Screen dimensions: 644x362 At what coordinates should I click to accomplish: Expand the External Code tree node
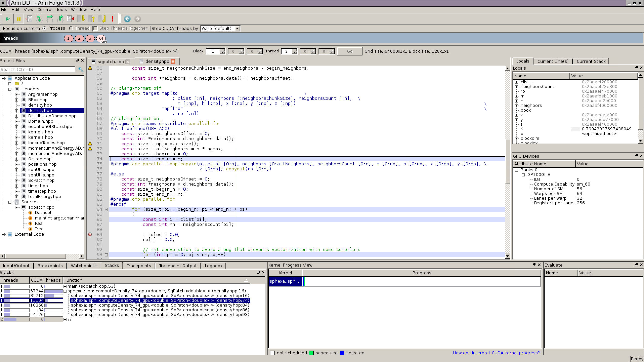point(3,234)
